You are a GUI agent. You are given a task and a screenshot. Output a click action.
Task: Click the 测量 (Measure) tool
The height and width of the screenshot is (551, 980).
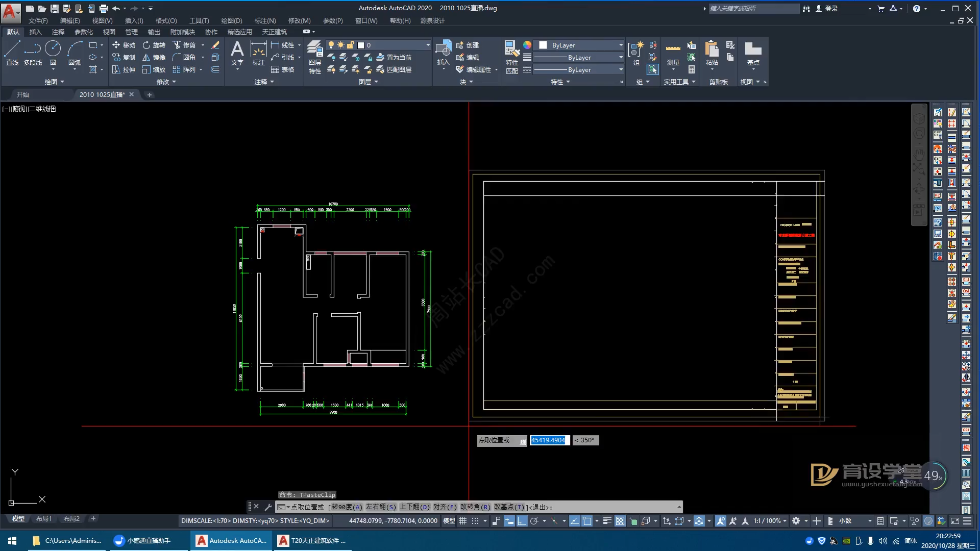[673, 54]
